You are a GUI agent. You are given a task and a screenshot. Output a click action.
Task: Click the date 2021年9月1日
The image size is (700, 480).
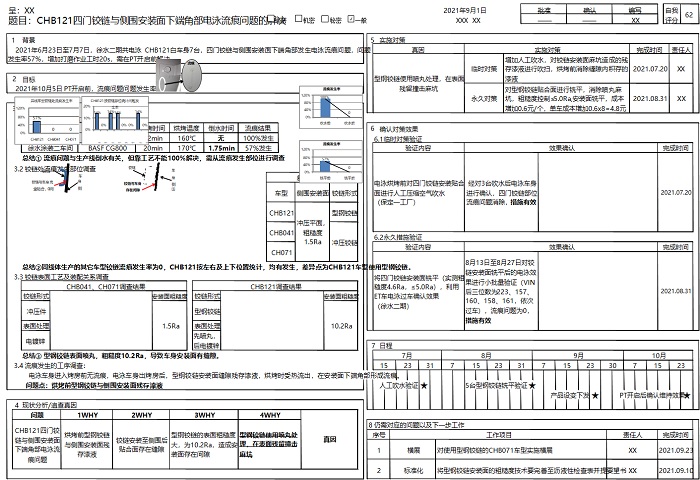click(x=465, y=10)
